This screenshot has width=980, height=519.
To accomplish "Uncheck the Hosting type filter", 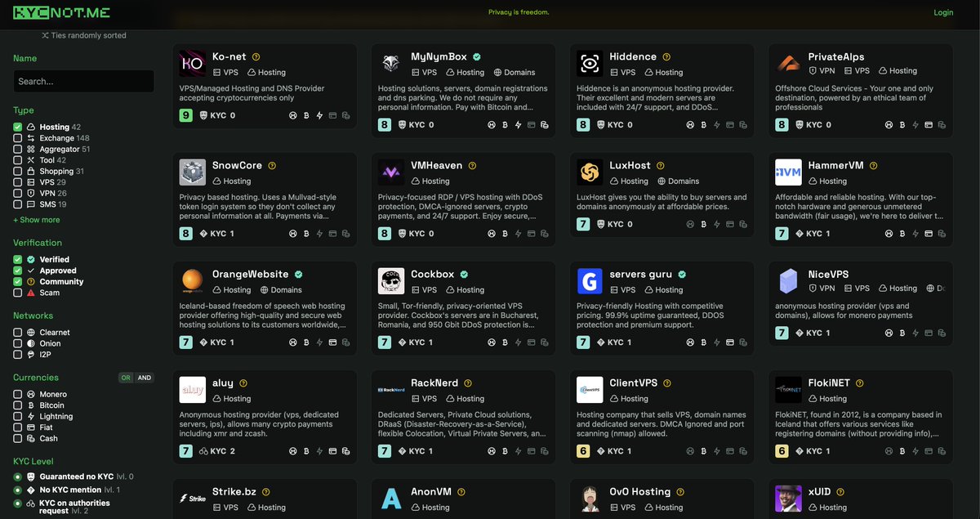I will tap(17, 128).
